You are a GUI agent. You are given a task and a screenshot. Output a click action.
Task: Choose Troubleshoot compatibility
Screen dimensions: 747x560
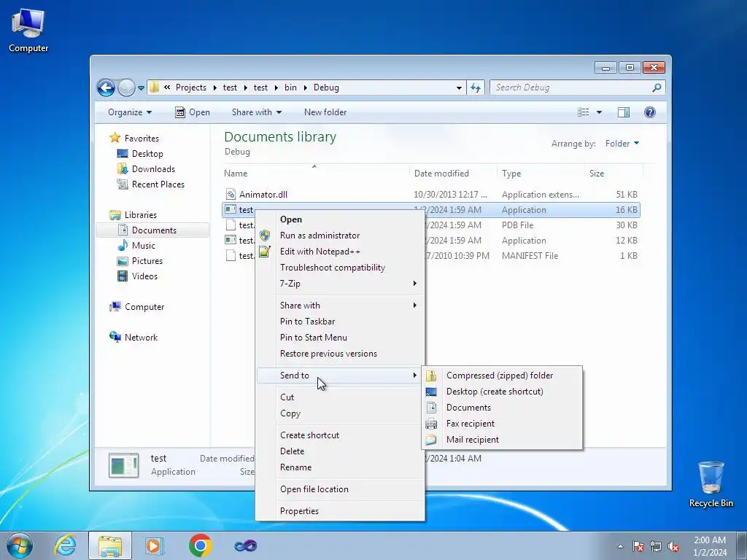340,268
